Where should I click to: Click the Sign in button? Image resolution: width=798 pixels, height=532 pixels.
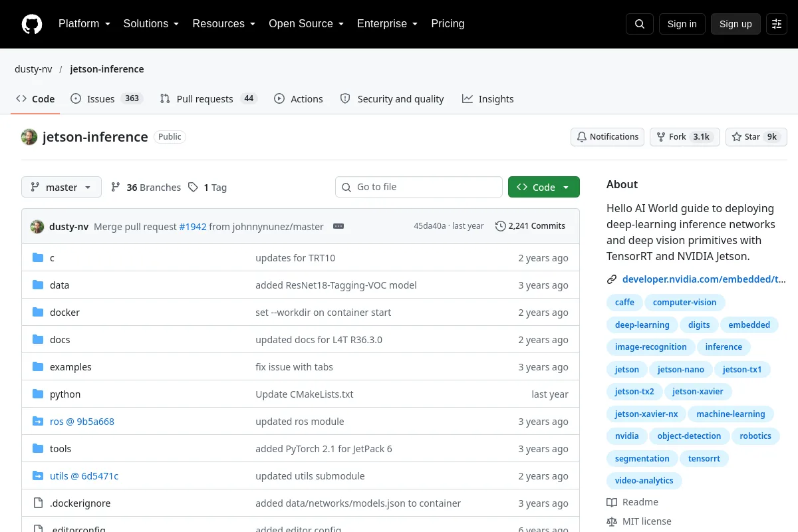(682, 24)
